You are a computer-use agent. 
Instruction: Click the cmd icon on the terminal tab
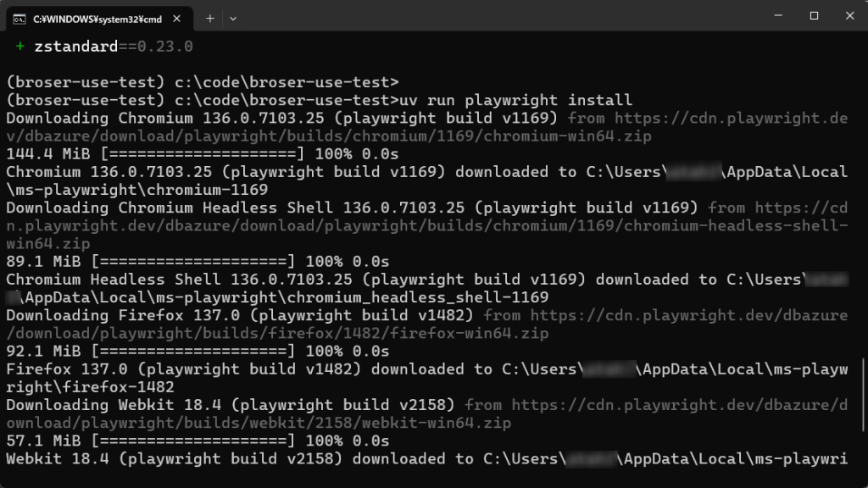coord(19,19)
